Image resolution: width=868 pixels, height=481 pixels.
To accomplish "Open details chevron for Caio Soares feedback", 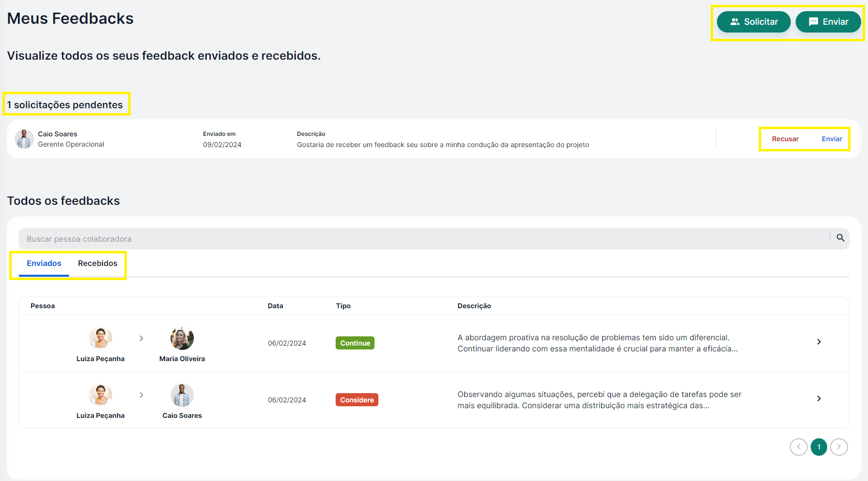I will coord(819,398).
